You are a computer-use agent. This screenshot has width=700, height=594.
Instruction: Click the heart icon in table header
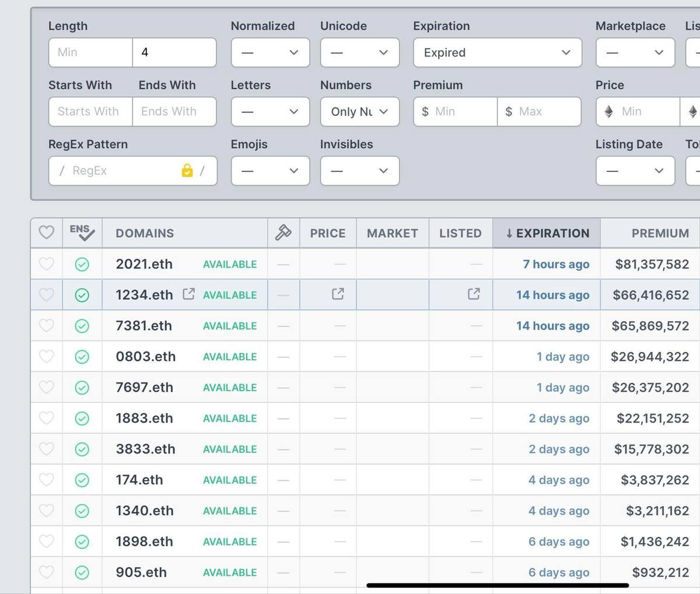[46, 233]
